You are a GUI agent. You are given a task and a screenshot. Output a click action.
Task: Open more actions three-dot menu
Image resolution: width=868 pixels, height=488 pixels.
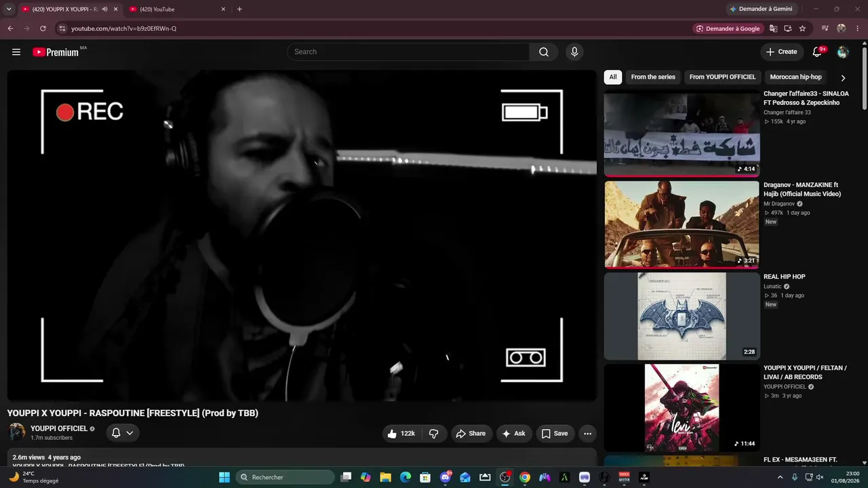coord(587,434)
